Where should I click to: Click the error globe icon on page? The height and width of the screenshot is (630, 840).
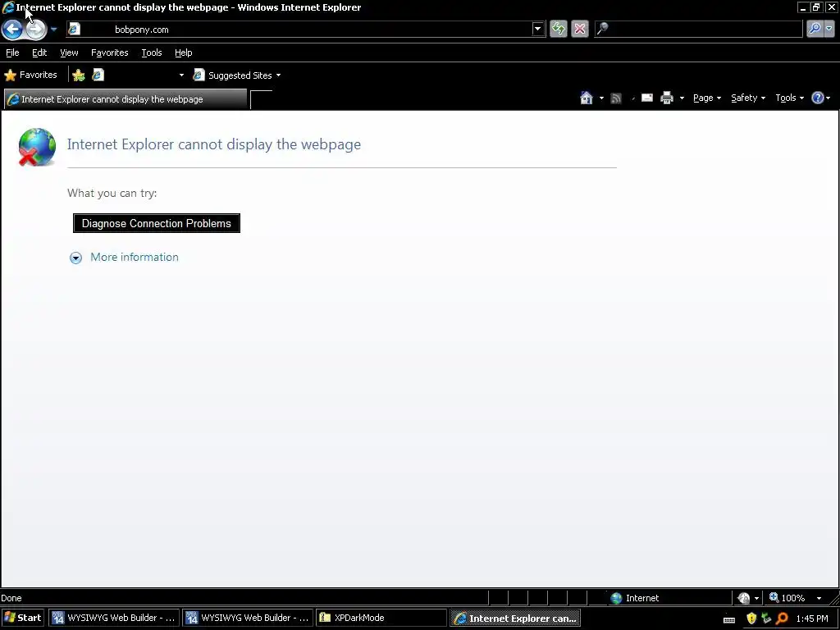36,147
